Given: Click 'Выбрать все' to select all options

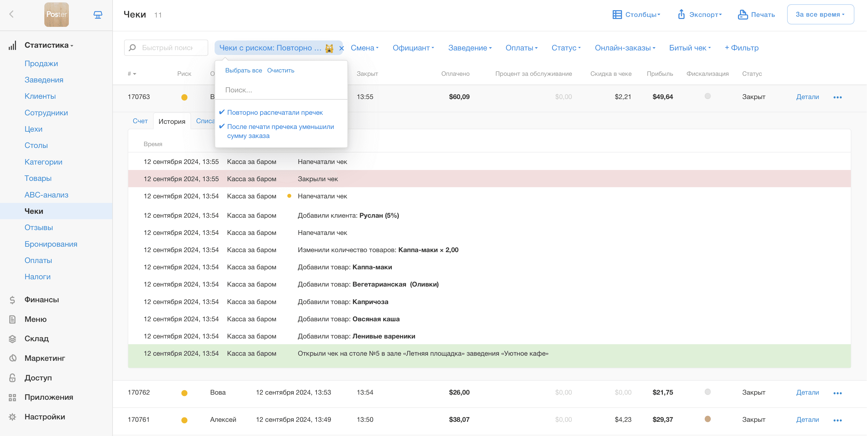Looking at the screenshot, I should [x=243, y=70].
